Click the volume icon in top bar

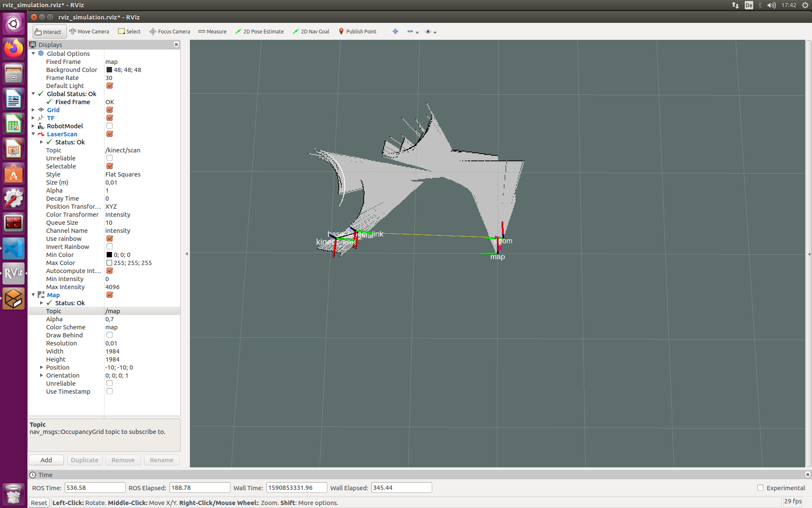pyautogui.click(x=771, y=5)
